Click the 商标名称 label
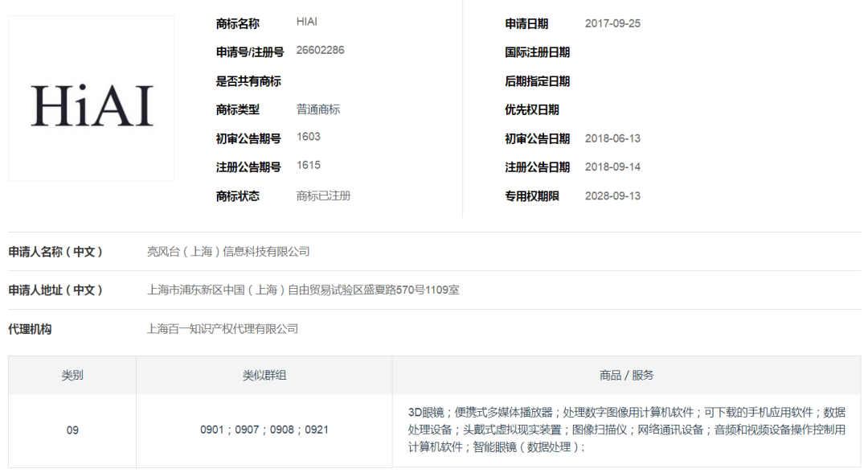Screen dimensions: 868x473 pyautogui.click(x=237, y=24)
